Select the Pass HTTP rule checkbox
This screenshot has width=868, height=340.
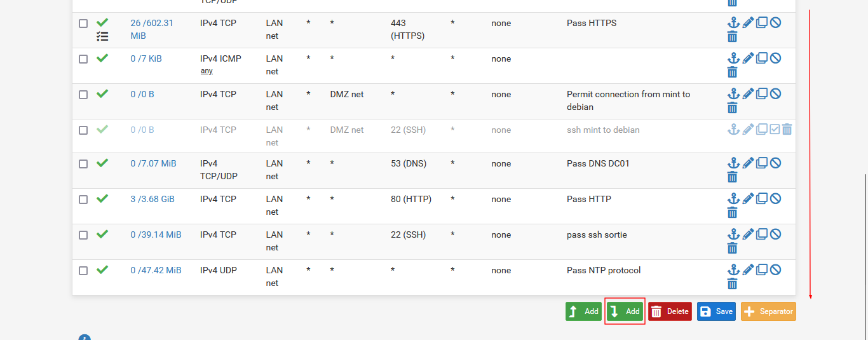click(x=83, y=200)
